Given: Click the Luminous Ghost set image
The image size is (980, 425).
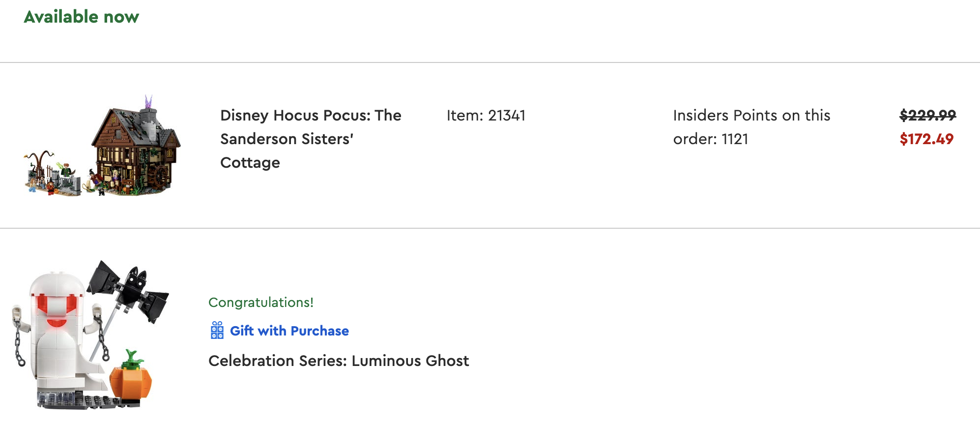Looking at the screenshot, I should pyautogui.click(x=88, y=335).
